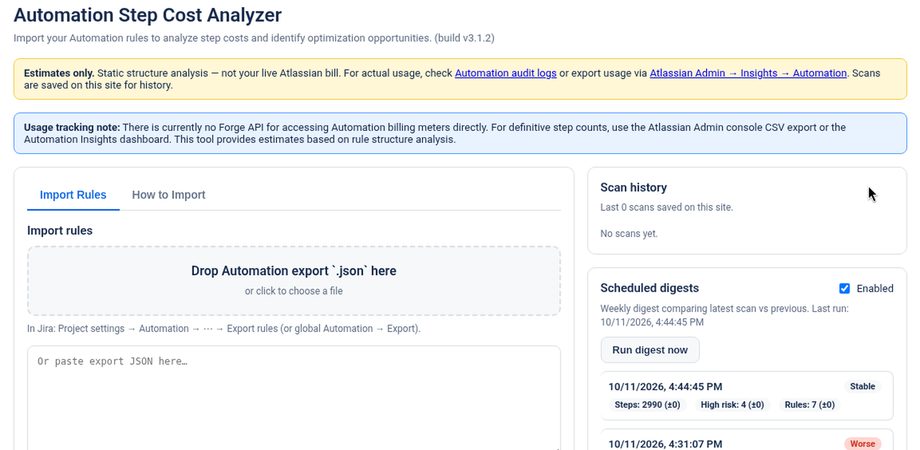Click the Drop Automation export .json dropzone
This screenshot has width=920, height=450.
click(x=294, y=280)
